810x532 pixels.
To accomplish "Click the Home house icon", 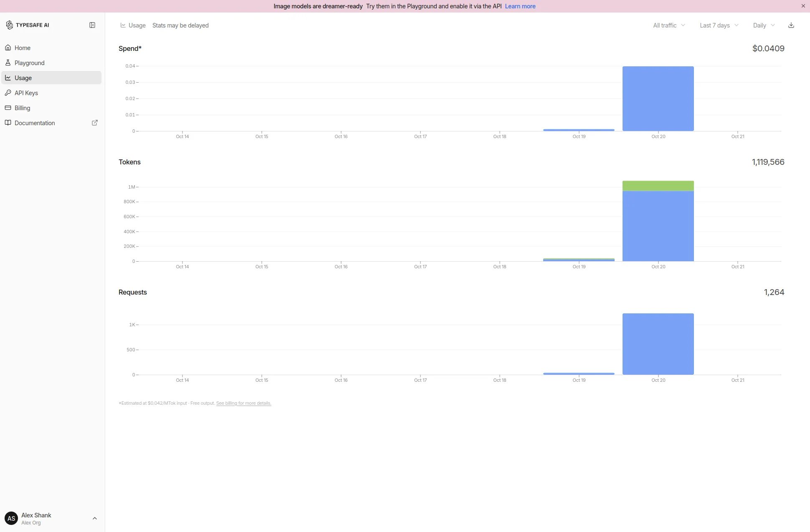I will 8,48.
